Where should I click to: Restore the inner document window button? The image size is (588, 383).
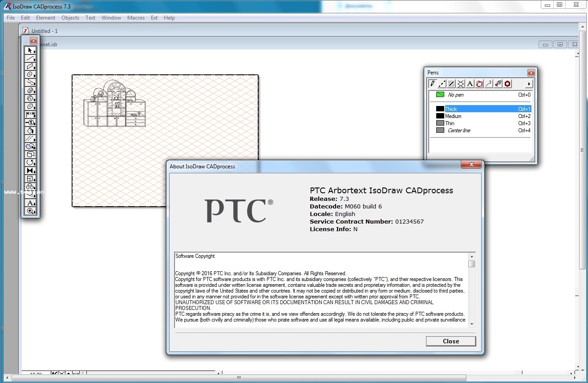coord(560,44)
